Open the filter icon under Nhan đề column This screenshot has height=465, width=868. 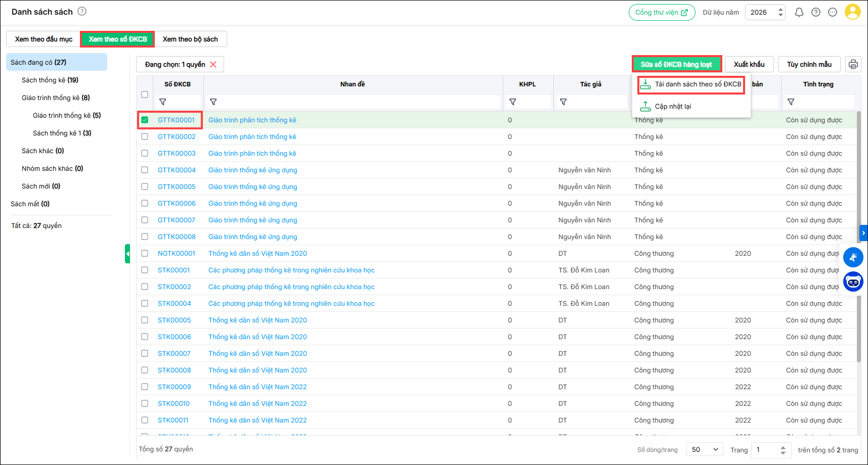[213, 102]
